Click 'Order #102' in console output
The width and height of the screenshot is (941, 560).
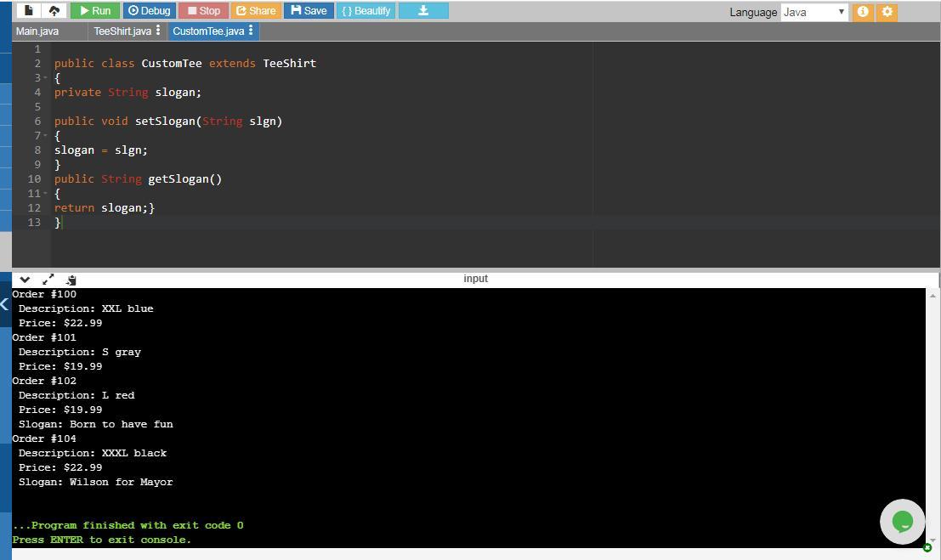point(44,381)
